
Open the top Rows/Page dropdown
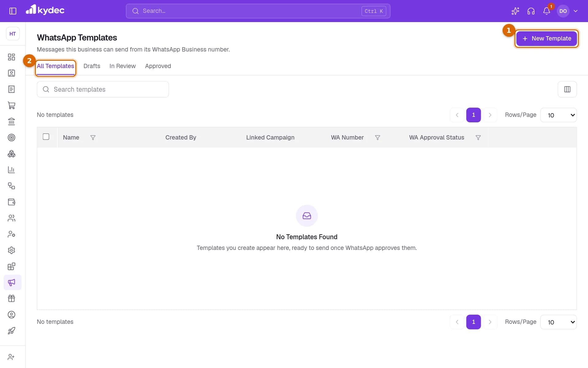558,115
